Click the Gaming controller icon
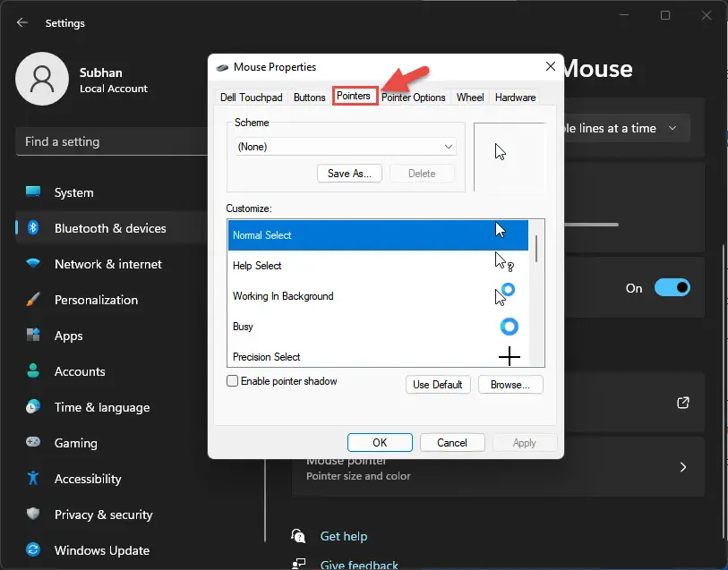This screenshot has width=728, height=570. tap(33, 441)
